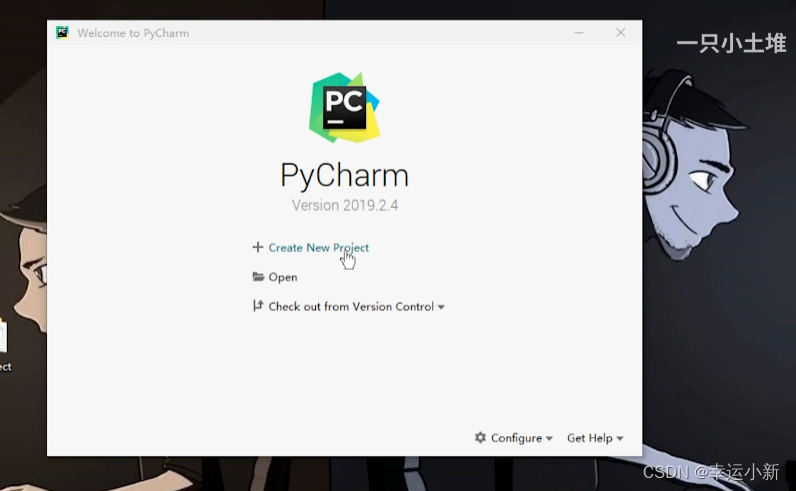Expand the Version Control dropdown arrow

(x=441, y=307)
